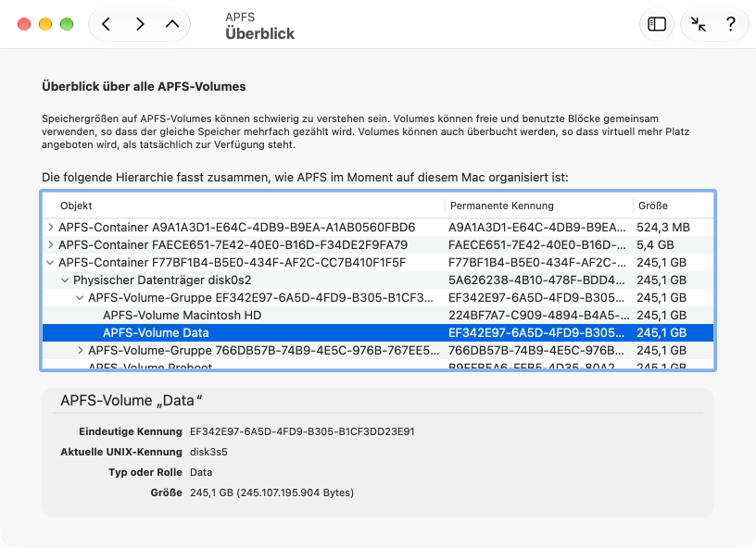
Task: Select APFS-Container F77BF1B4-B5E0-434F row text
Action: (232, 263)
